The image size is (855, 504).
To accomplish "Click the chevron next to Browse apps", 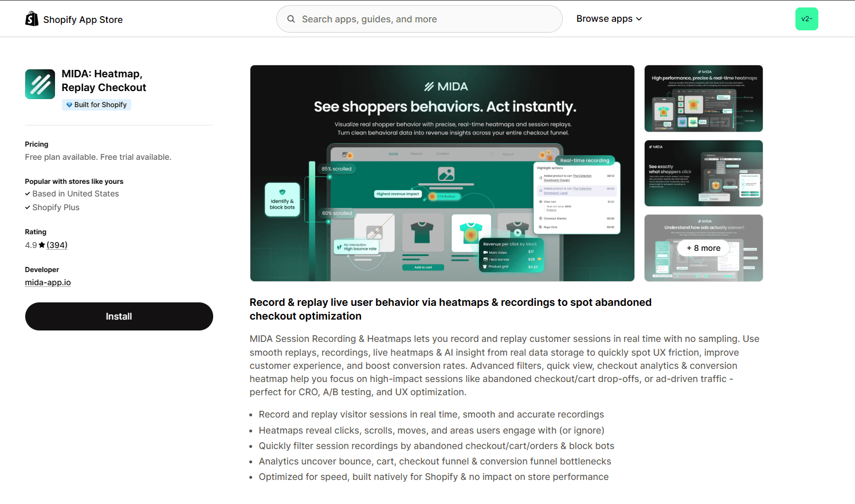I will click(639, 19).
